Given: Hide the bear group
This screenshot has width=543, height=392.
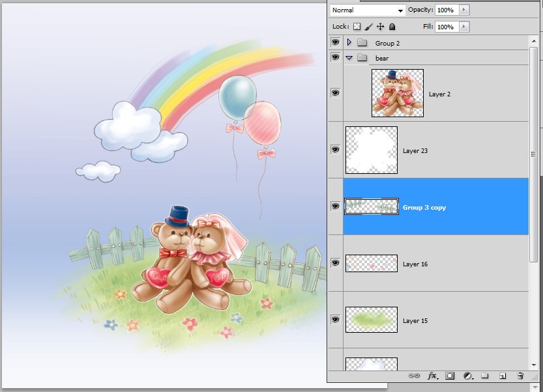Looking at the screenshot, I should (335, 57).
